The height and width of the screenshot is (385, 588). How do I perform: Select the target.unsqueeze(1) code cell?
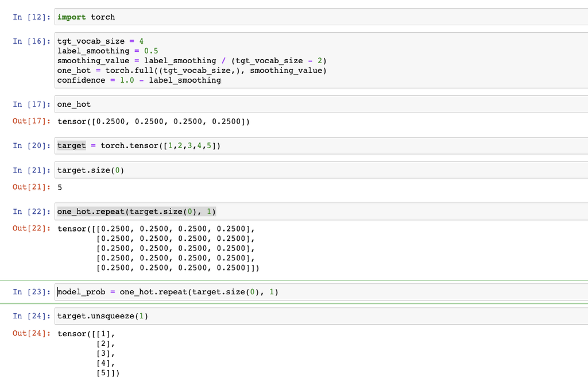pos(322,316)
